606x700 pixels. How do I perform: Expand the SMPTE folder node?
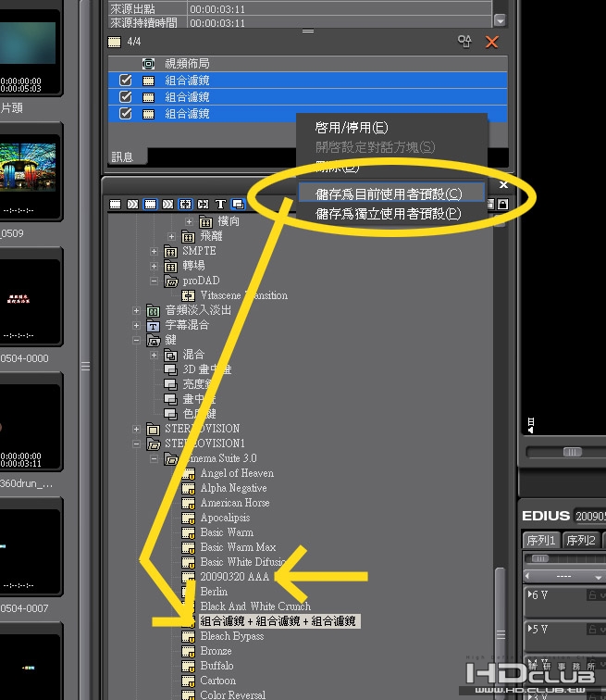[154, 251]
